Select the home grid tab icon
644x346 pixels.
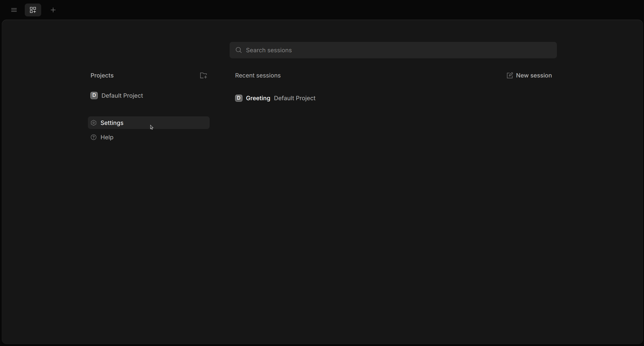[33, 10]
